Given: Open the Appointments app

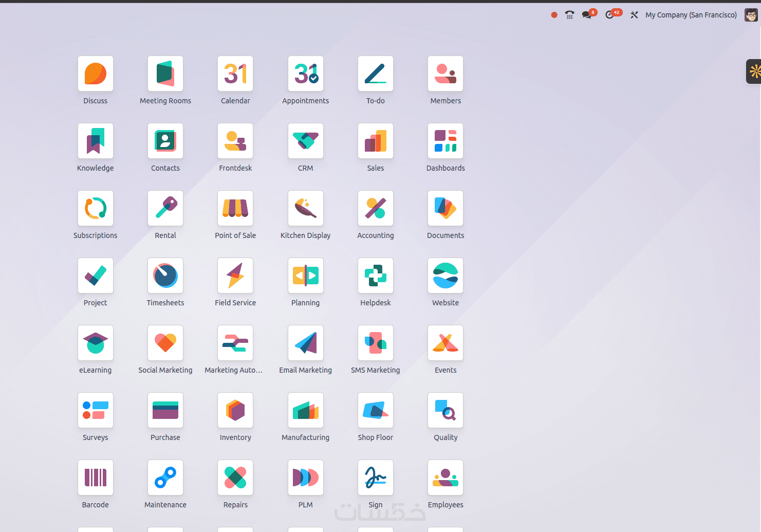Looking at the screenshot, I should click(x=306, y=74).
